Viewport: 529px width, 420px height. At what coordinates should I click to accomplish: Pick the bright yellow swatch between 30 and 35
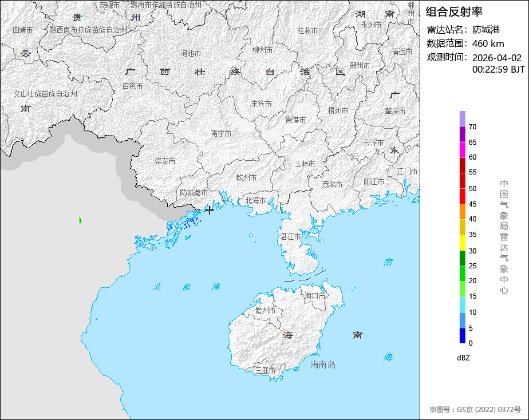[462, 243]
